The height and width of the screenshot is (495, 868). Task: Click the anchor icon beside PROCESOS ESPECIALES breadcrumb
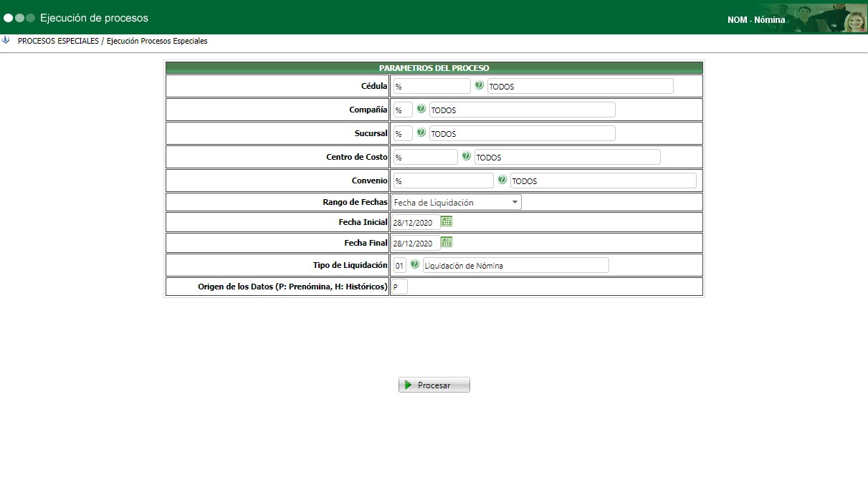coord(6,40)
